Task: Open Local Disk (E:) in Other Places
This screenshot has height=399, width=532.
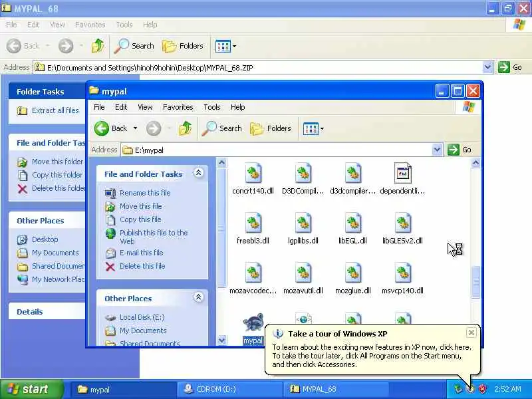Action: click(142, 317)
